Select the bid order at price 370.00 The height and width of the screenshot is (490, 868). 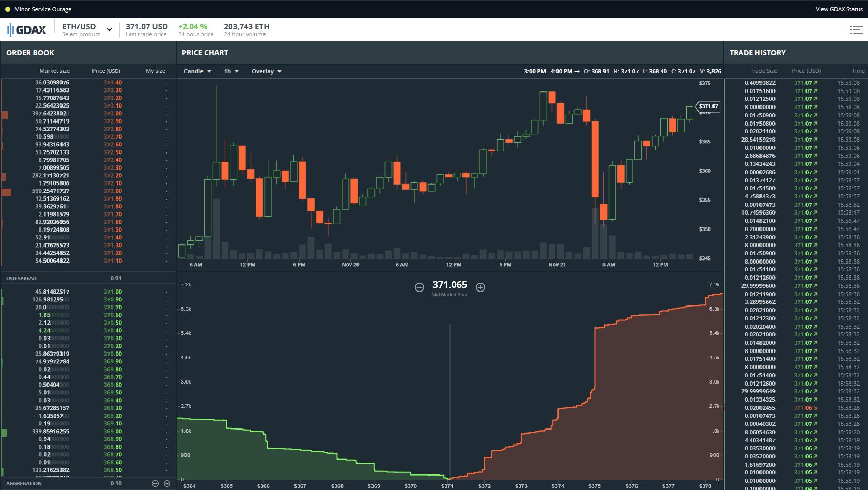pyautogui.click(x=88, y=354)
